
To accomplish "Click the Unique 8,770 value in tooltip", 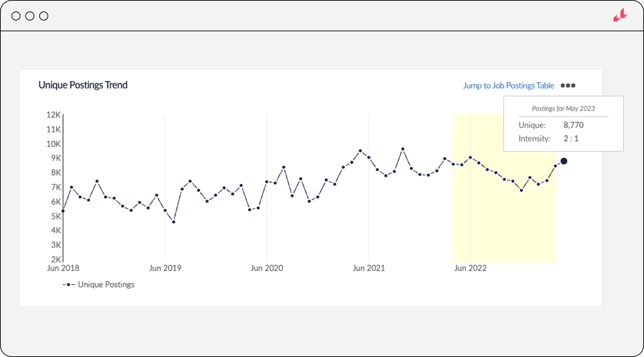I will click(573, 125).
